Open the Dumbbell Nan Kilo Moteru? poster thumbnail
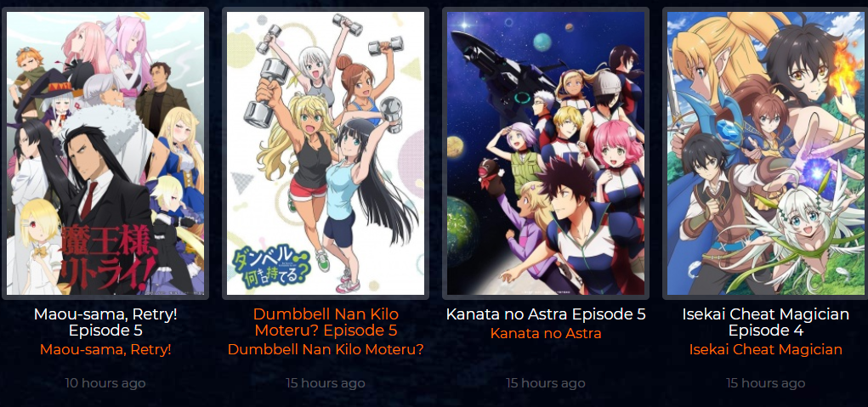868x407 pixels. [x=326, y=153]
